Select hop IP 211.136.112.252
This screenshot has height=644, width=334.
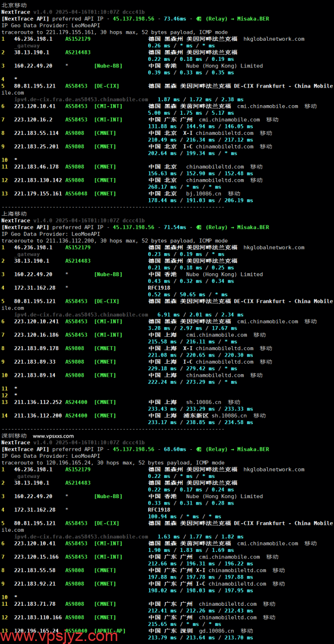38,402
